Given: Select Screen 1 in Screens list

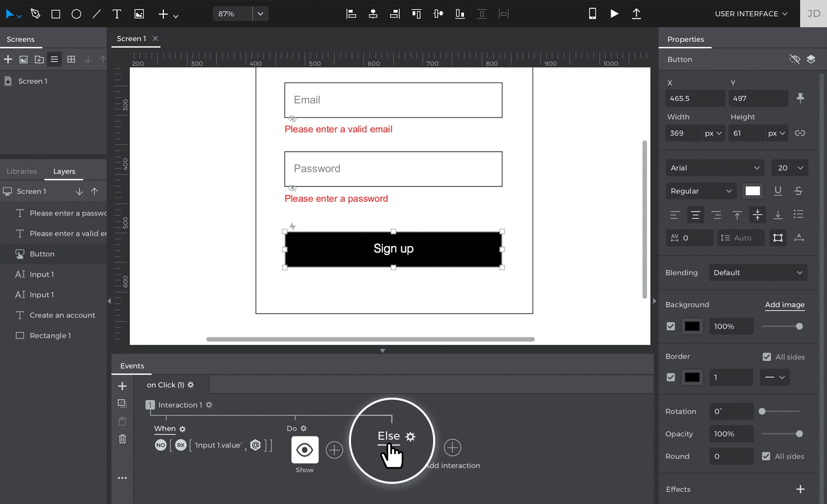Looking at the screenshot, I should pyautogui.click(x=33, y=81).
